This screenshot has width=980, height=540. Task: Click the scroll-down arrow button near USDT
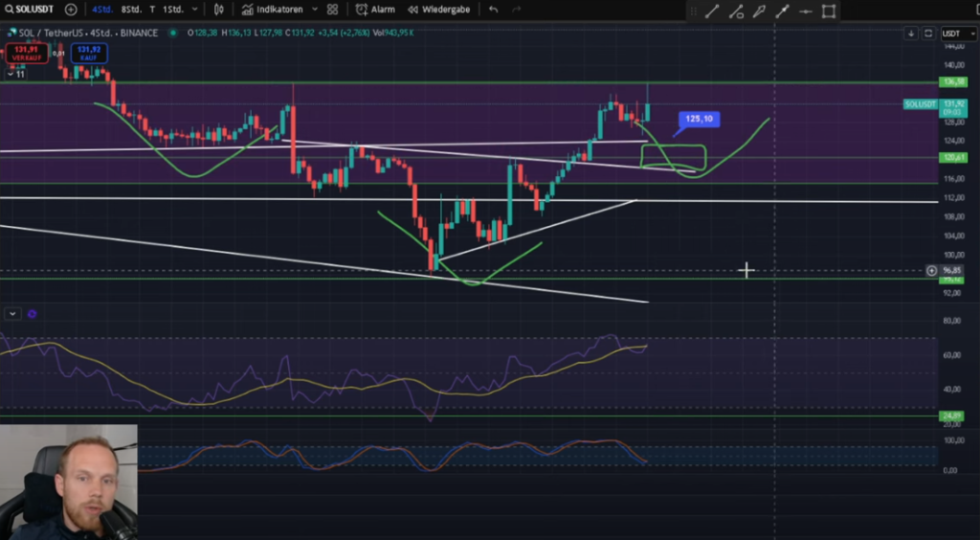point(911,34)
